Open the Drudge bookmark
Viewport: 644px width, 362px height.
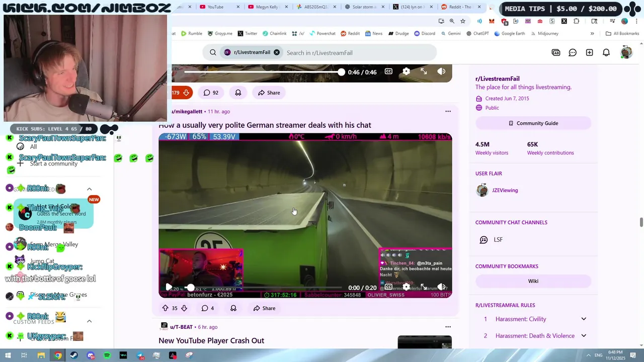point(398,34)
